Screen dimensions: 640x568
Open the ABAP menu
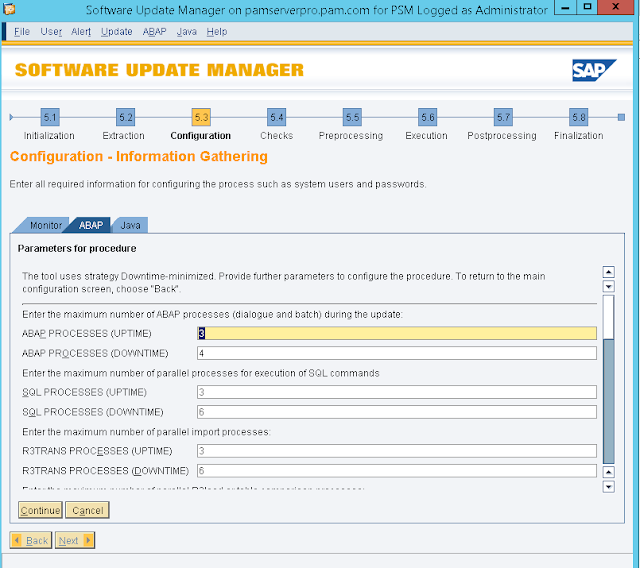[x=154, y=32]
